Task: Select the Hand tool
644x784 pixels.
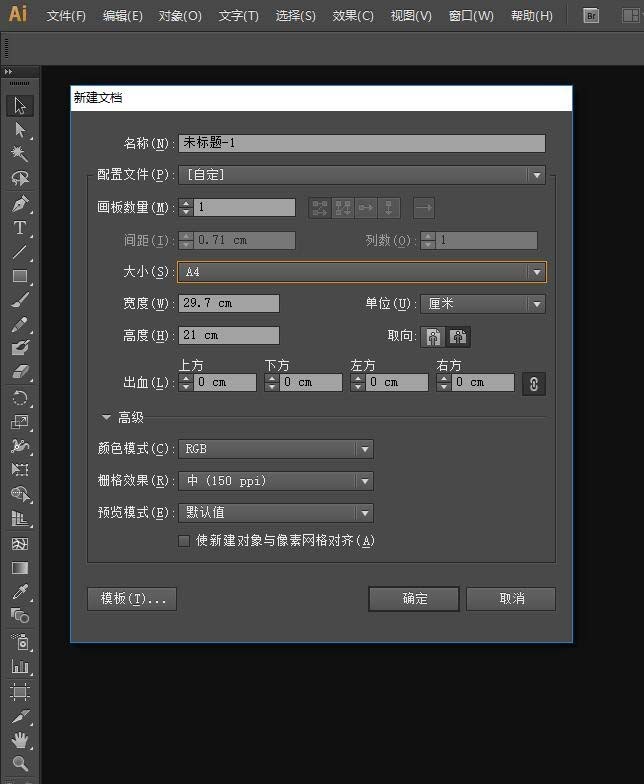Action: tap(20, 740)
